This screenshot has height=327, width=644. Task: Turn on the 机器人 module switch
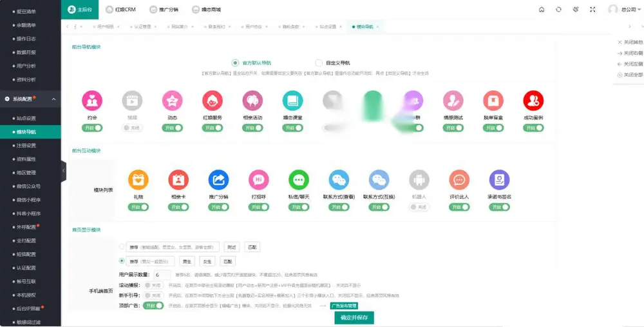[x=419, y=207]
